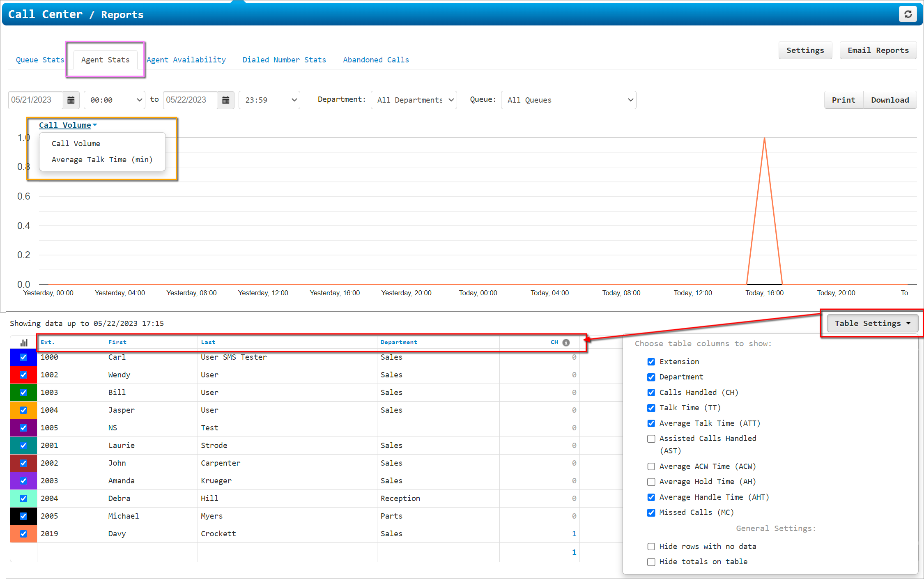Image resolution: width=924 pixels, height=579 pixels.
Task: Download the agent stats report
Action: point(890,100)
